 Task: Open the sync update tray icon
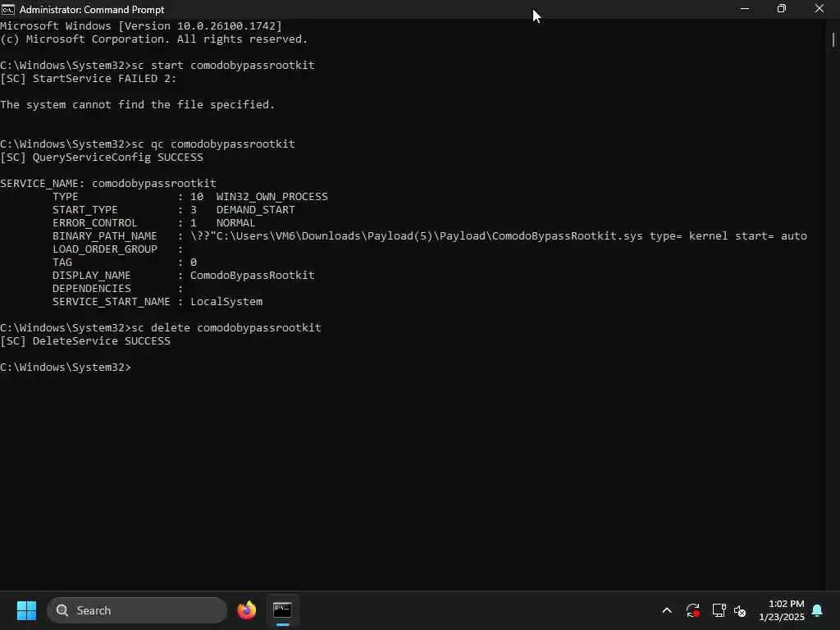(x=692, y=610)
